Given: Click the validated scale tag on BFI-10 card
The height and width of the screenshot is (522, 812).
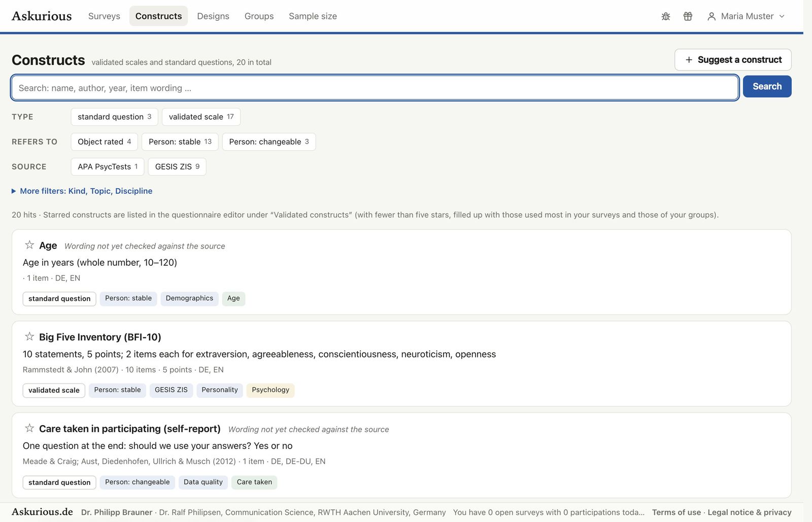Looking at the screenshot, I should pos(54,390).
